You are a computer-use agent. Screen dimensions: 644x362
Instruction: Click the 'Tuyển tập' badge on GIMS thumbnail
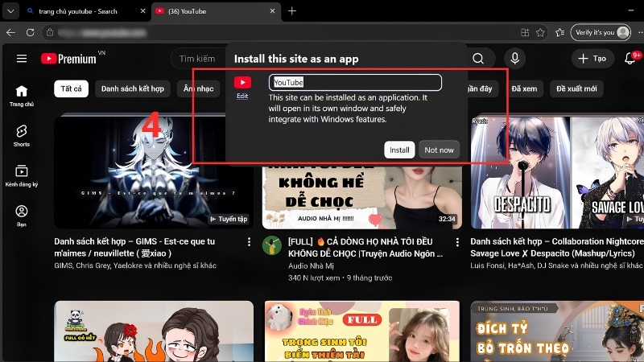coord(229,219)
